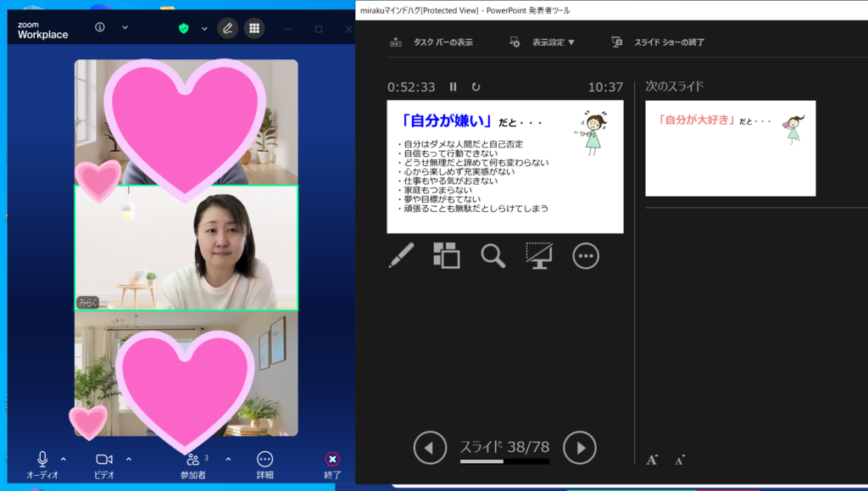The image size is (868, 491).
Task: Restart the presentation timer
Action: (x=476, y=86)
